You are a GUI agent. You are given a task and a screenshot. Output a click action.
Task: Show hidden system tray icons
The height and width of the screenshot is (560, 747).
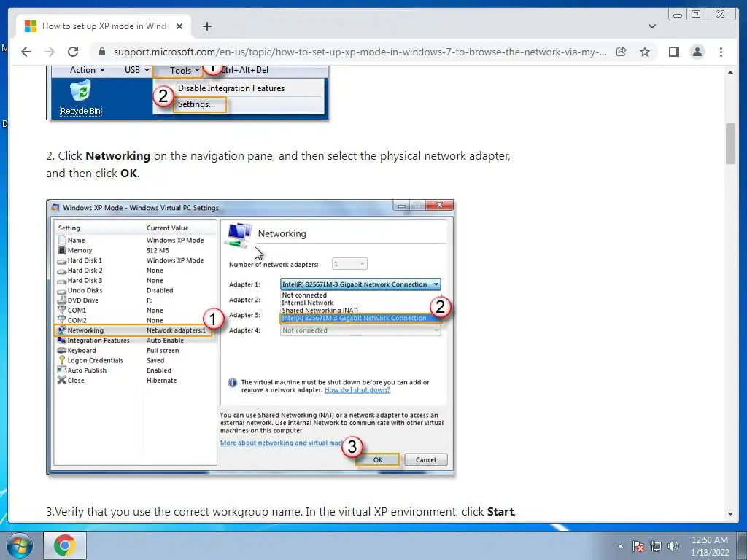click(x=620, y=546)
